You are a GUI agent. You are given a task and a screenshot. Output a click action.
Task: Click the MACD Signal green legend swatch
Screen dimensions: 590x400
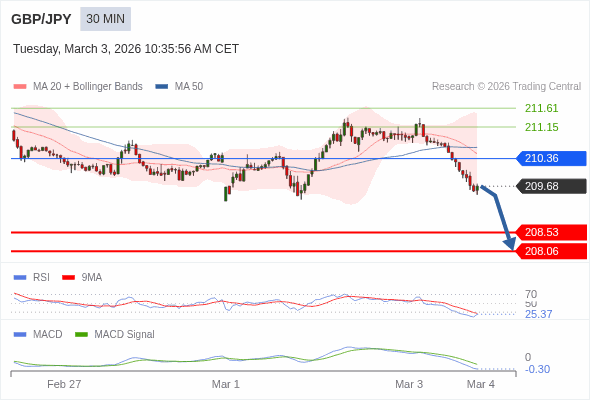tap(81, 335)
